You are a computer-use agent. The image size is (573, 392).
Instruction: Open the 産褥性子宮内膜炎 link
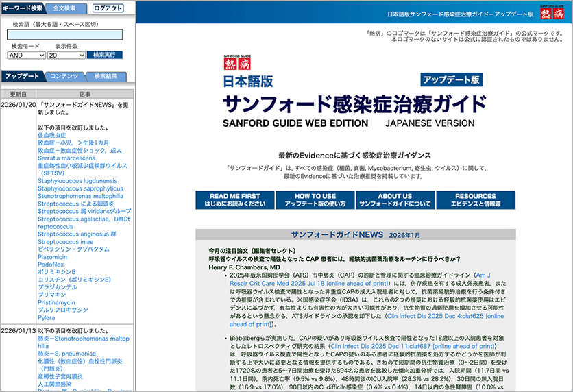(x=60, y=376)
